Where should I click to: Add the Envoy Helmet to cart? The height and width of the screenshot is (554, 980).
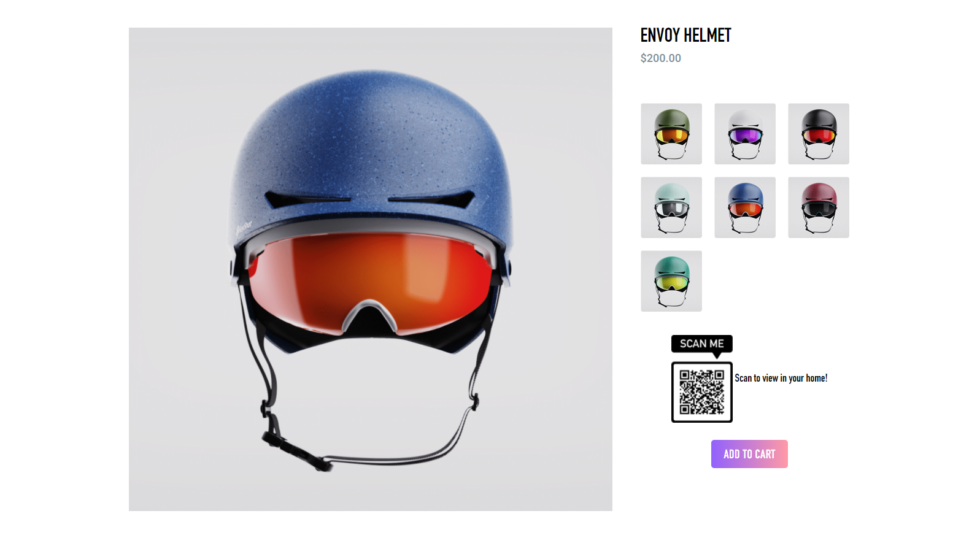pyautogui.click(x=749, y=454)
